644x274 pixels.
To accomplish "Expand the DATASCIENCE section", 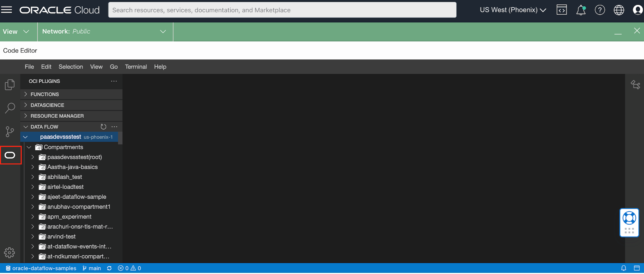I will (71, 105).
